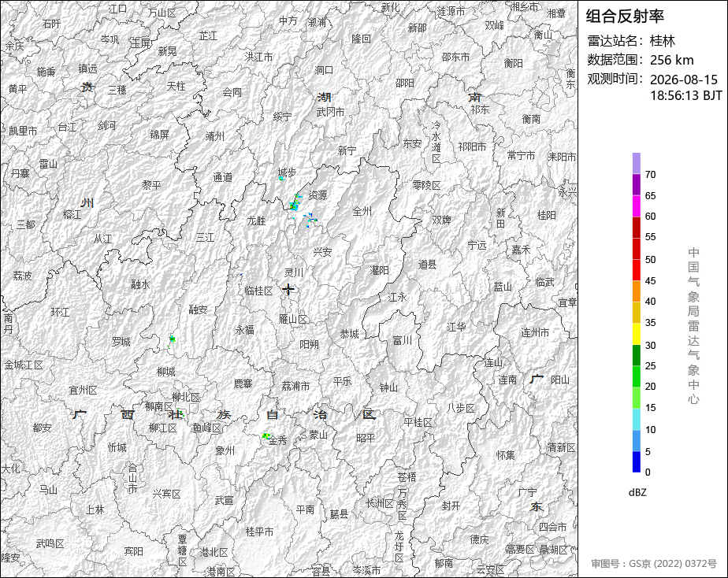Click the green echo between 罗城 and 融安
The width and height of the screenshot is (728, 578).
click(x=172, y=340)
